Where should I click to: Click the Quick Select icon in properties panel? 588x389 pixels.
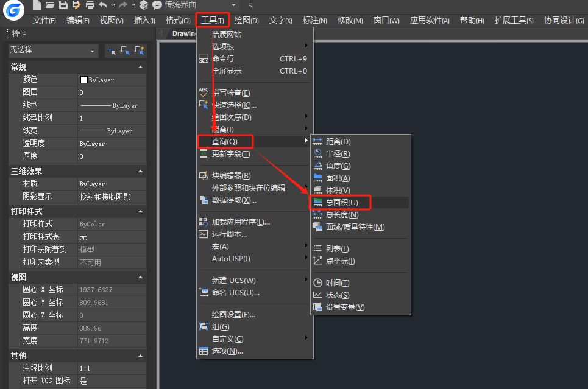[139, 51]
